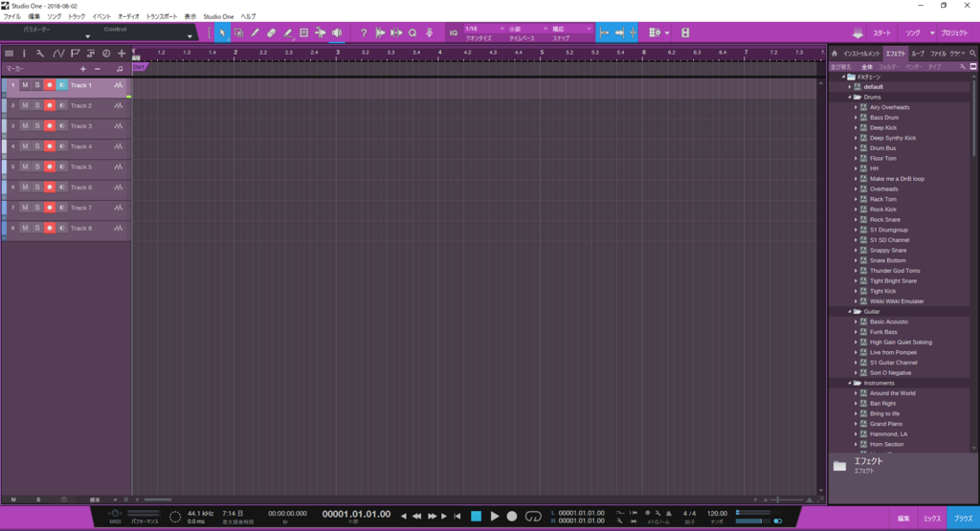
Task: Select the Arrow tool
Action: 222,33
